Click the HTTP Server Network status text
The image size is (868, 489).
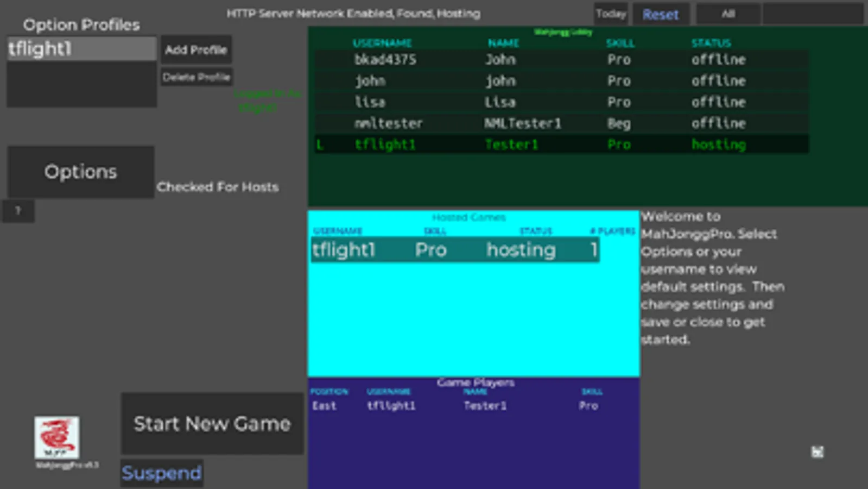point(353,14)
